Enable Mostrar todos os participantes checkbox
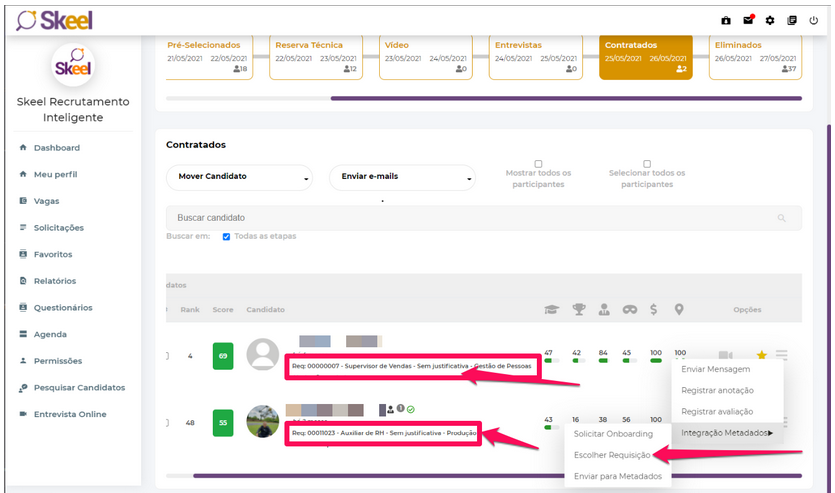Image resolution: width=835 pixels, height=493 pixels. point(538,164)
